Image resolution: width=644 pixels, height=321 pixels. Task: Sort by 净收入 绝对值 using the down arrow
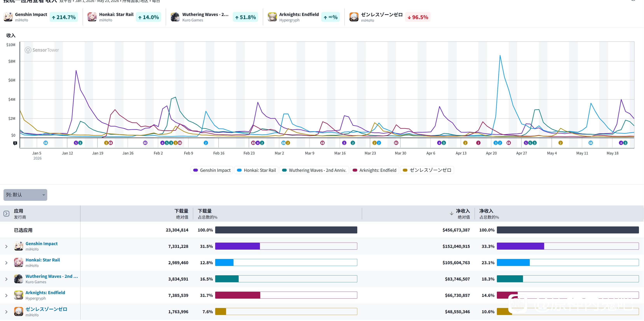point(452,214)
